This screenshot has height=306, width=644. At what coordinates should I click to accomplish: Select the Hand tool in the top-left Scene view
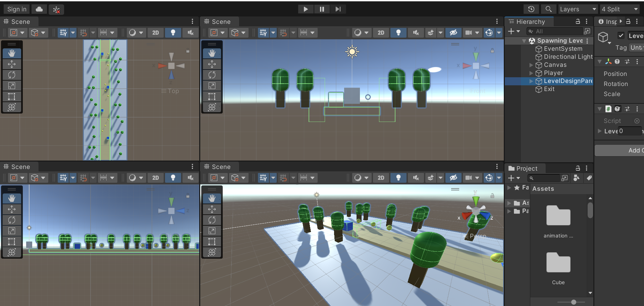(x=12, y=53)
